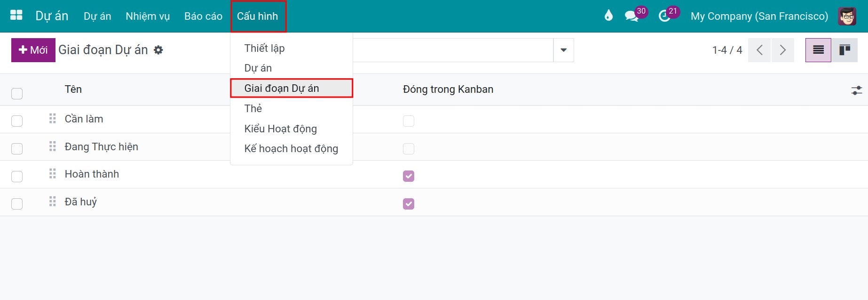Image resolution: width=868 pixels, height=300 pixels.
Task: Open the main apps grid menu
Action: click(x=16, y=16)
